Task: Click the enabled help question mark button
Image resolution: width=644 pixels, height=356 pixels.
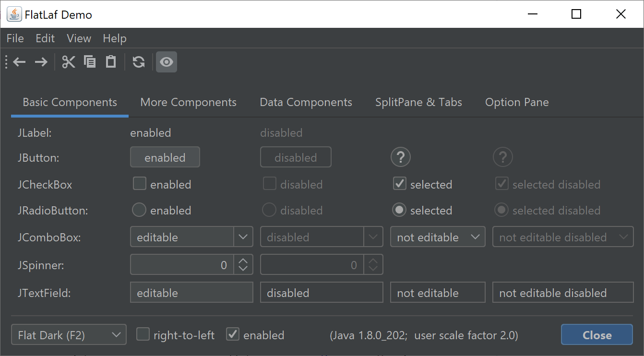Action: 401,157
